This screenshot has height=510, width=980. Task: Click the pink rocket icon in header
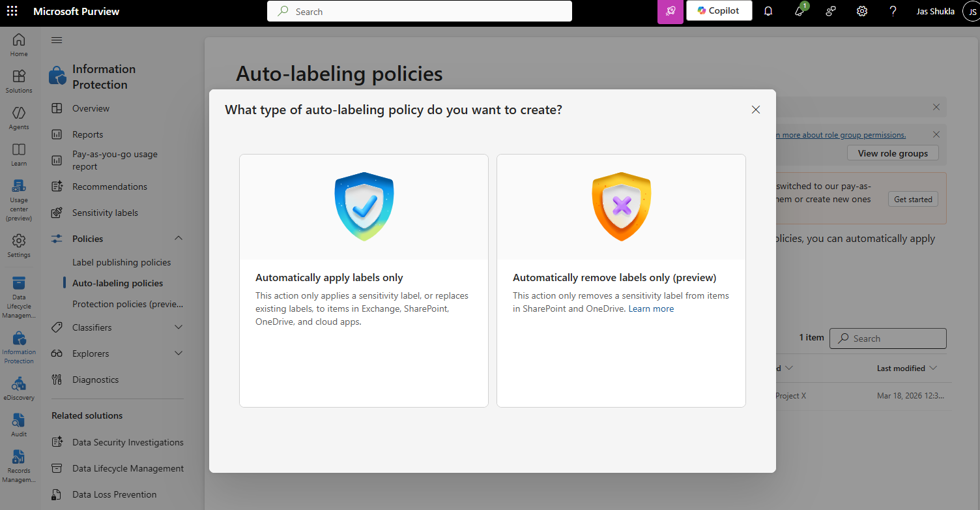(670, 11)
